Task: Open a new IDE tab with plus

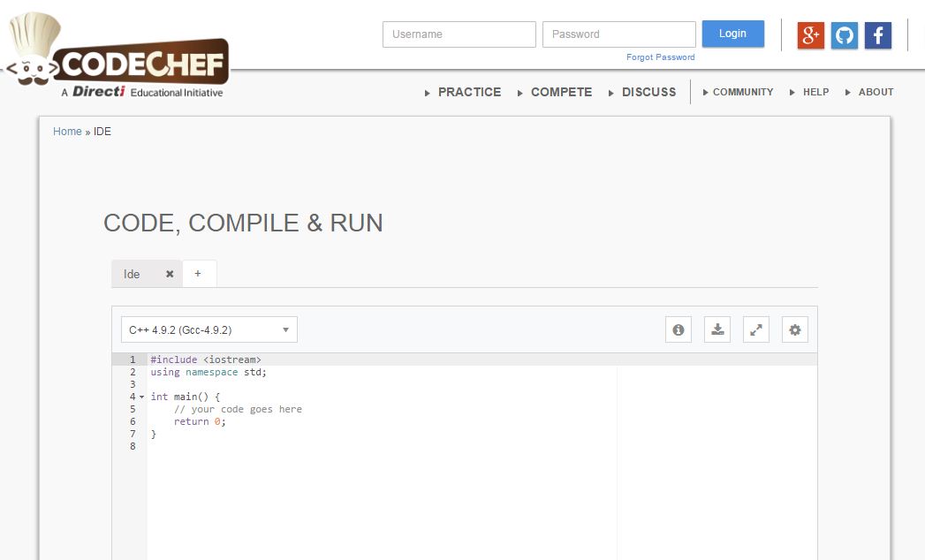Action: click(x=198, y=274)
